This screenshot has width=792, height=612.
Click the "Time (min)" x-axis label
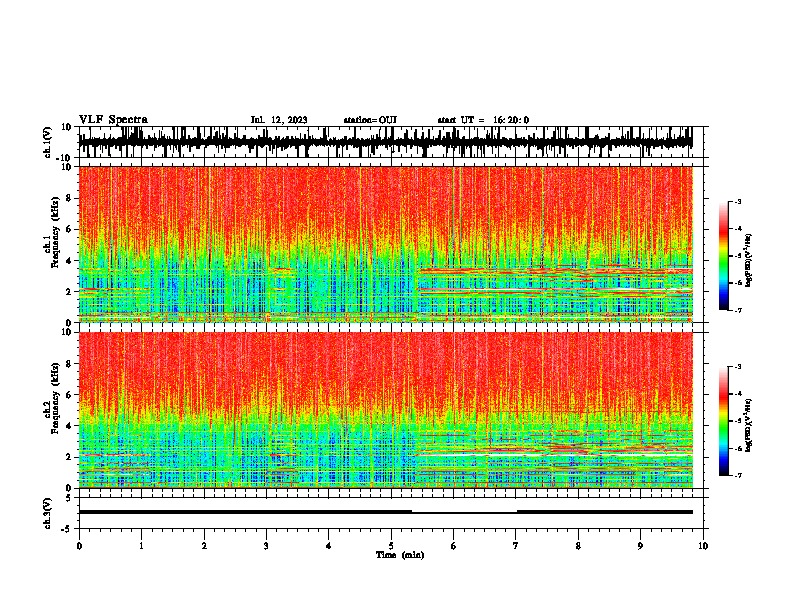(400, 555)
